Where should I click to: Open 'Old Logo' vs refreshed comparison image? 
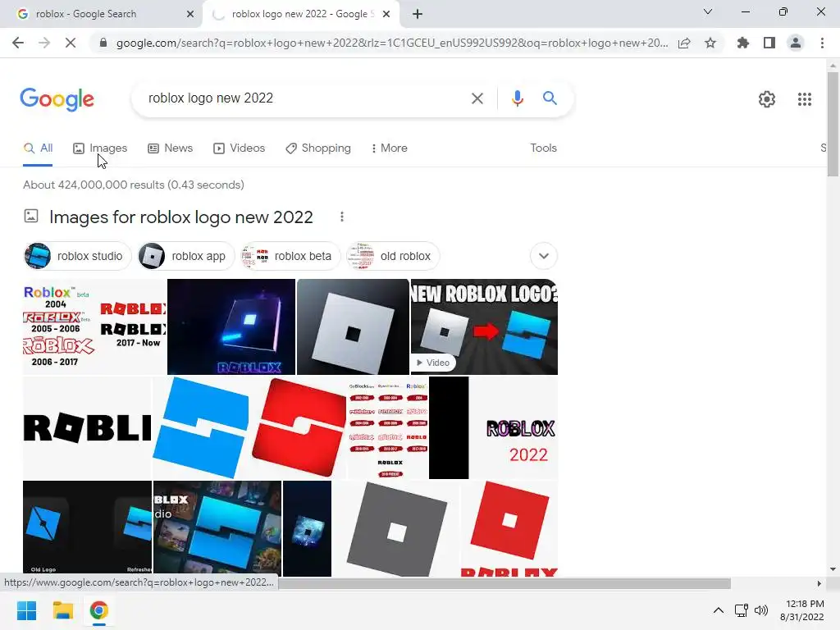(x=87, y=528)
